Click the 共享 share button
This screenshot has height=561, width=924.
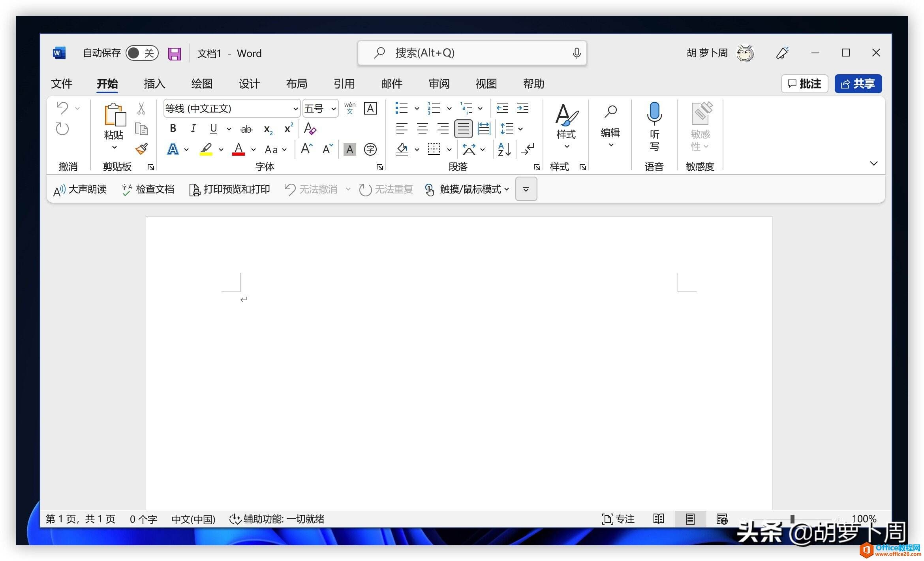(858, 84)
